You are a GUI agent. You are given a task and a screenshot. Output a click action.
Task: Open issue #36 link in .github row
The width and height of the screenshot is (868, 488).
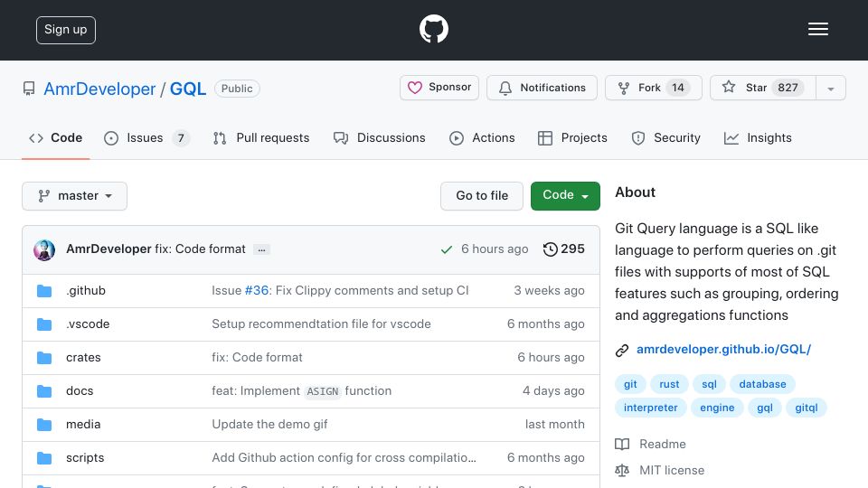pos(256,290)
